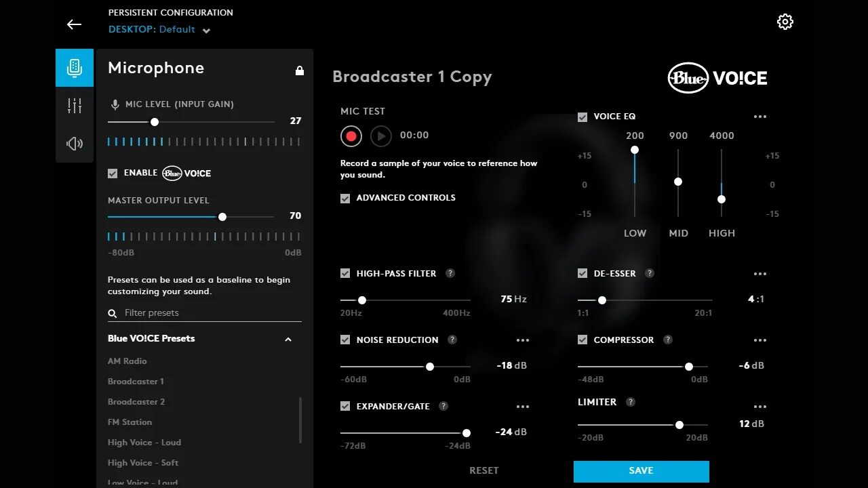This screenshot has width=868, height=488.
Task: Open help for Expander/Gate
Action: click(x=443, y=406)
